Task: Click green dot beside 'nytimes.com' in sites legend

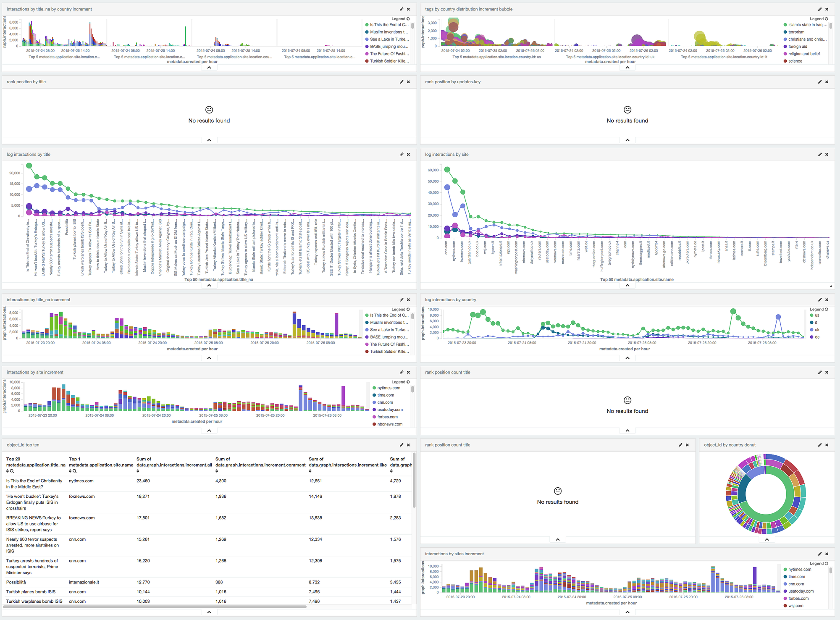Action: tap(785, 570)
